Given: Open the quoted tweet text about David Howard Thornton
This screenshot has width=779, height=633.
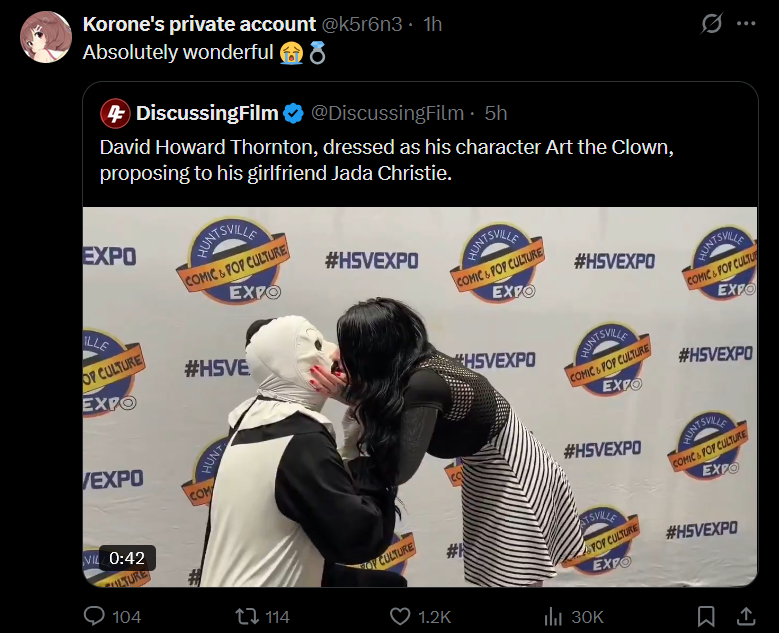Looking at the screenshot, I should (x=387, y=160).
